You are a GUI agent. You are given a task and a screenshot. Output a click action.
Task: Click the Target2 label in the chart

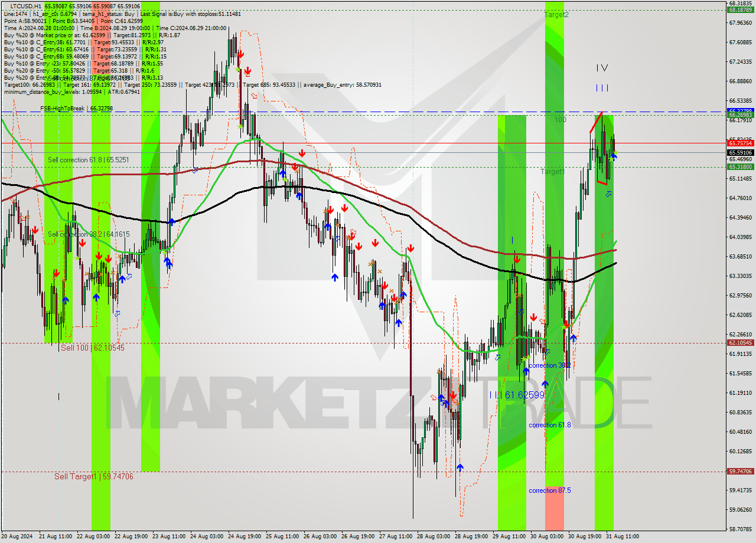point(556,14)
